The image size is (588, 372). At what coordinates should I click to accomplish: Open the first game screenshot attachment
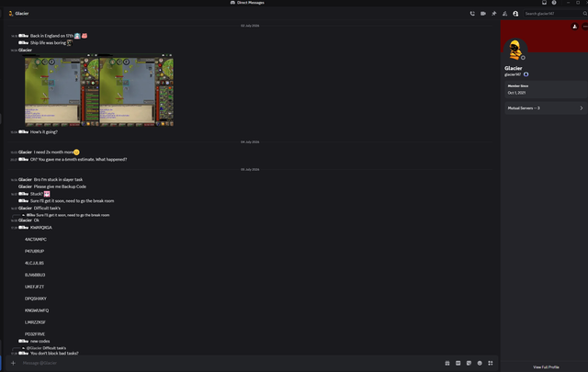point(62,90)
